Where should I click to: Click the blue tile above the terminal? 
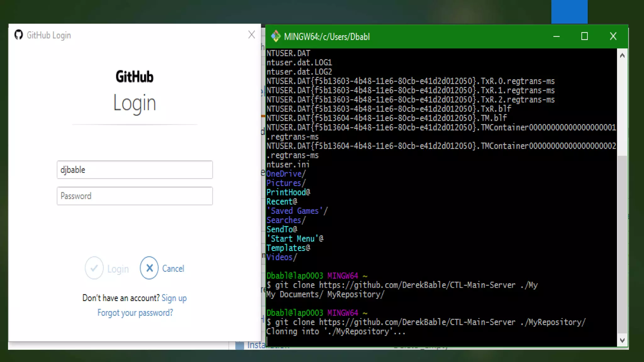(x=569, y=12)
